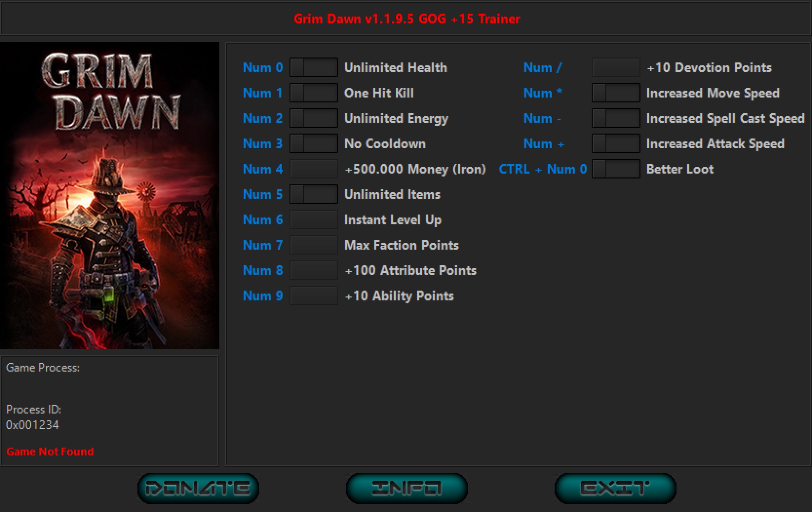
Task: Click the 'No Cooldown' text label
Action: click(385, 144)
